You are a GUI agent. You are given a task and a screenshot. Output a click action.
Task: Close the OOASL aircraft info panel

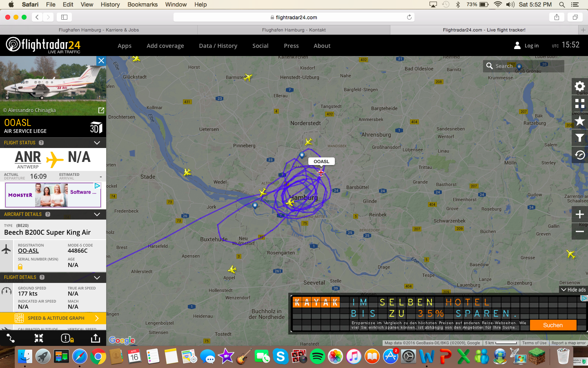101,61
